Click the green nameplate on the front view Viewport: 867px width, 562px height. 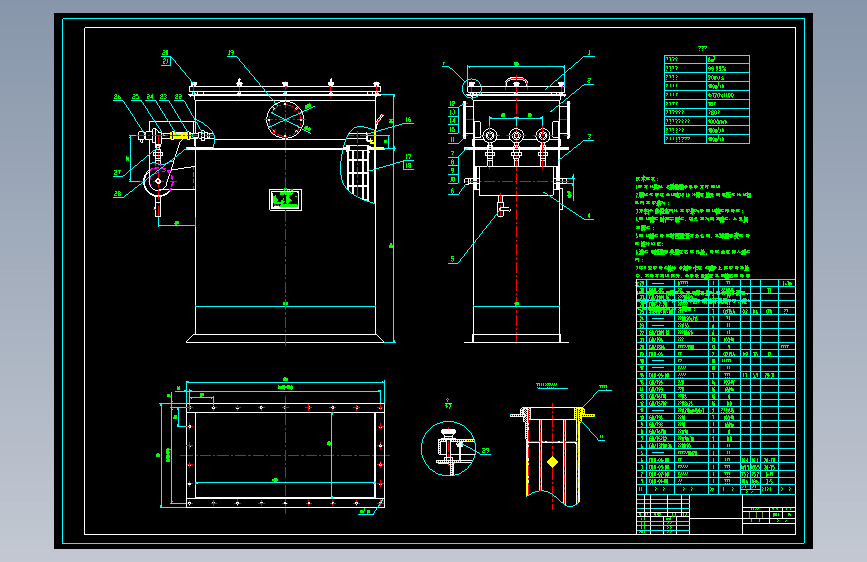coord(285,200)
